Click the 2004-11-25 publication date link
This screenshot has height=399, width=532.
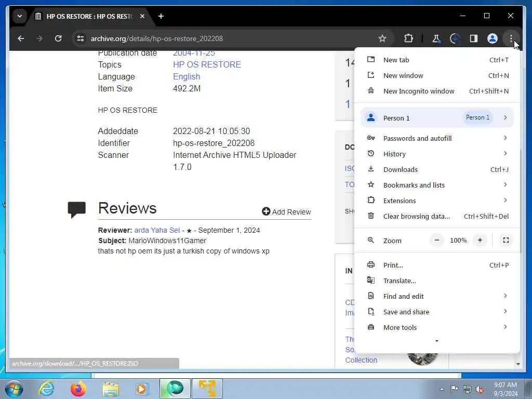pyautogui.click(x=194, y=53)
